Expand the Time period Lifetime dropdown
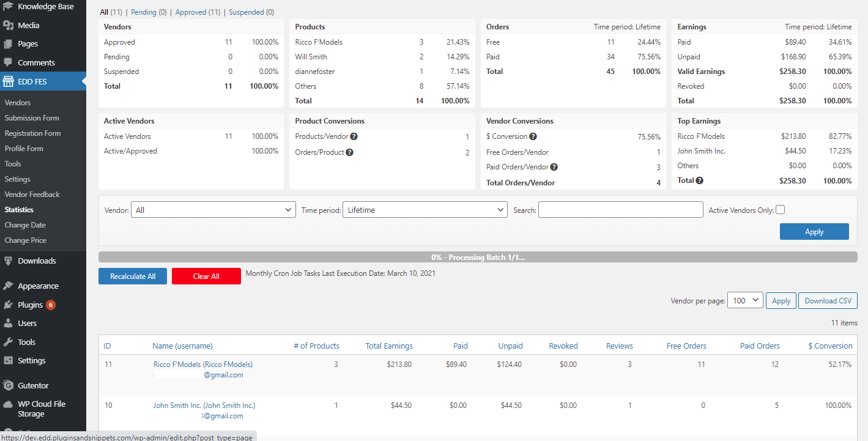The height and width of the screenshot is (441, 868). pyautogui.click(x=425, y=210)
